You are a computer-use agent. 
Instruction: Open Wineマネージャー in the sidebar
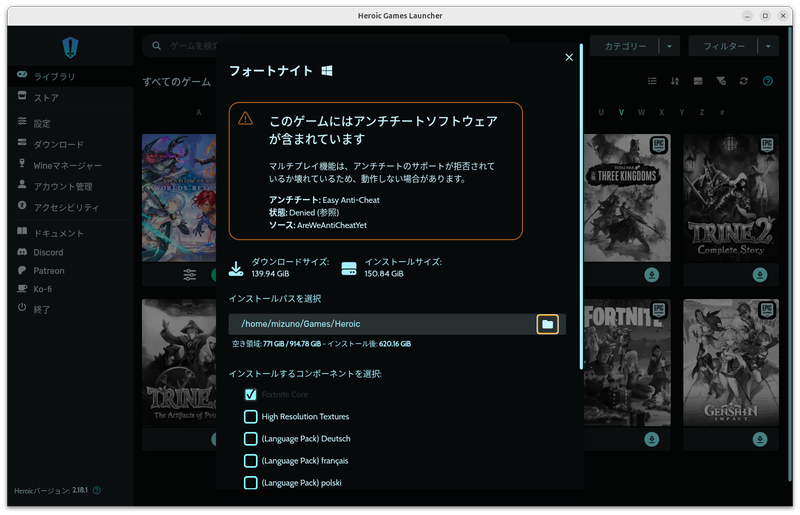tap(70, 165)
